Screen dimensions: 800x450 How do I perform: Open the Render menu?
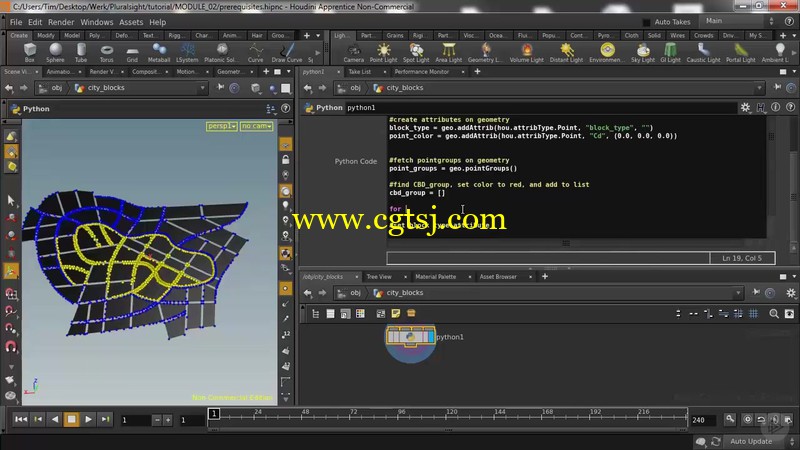point(61,22)
